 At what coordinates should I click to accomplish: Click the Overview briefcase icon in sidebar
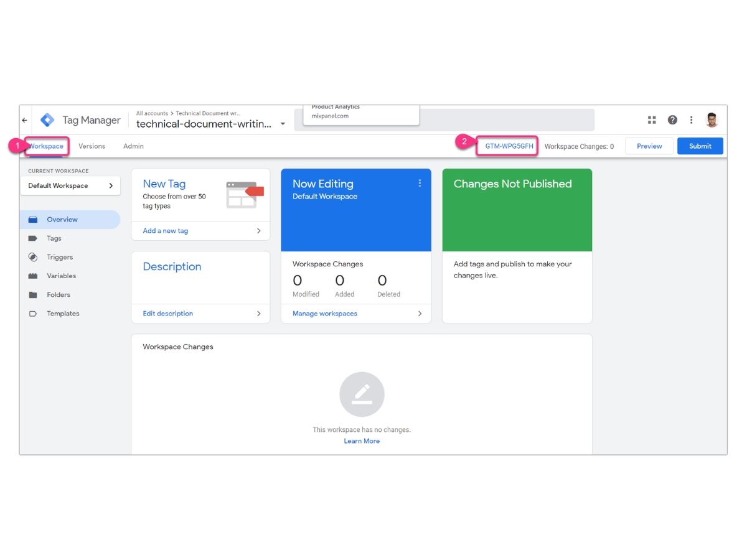tap(33, 220)
